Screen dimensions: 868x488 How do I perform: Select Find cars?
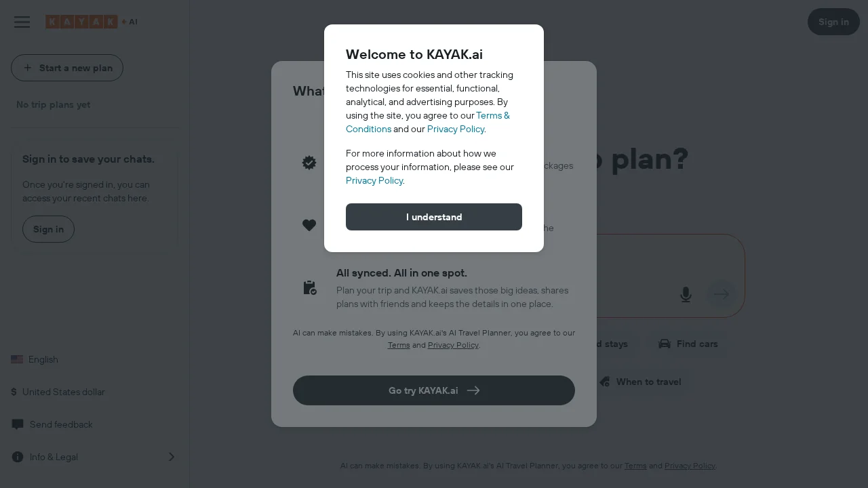(x=688, y=344)
